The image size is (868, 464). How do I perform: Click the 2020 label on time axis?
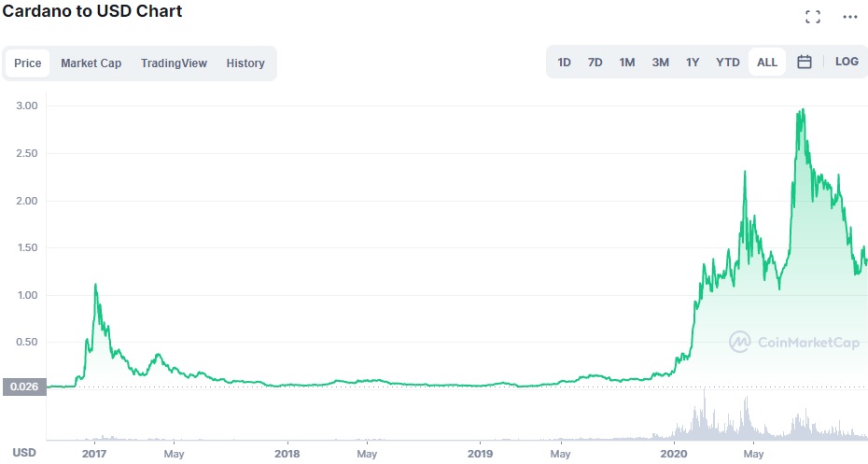674,453
